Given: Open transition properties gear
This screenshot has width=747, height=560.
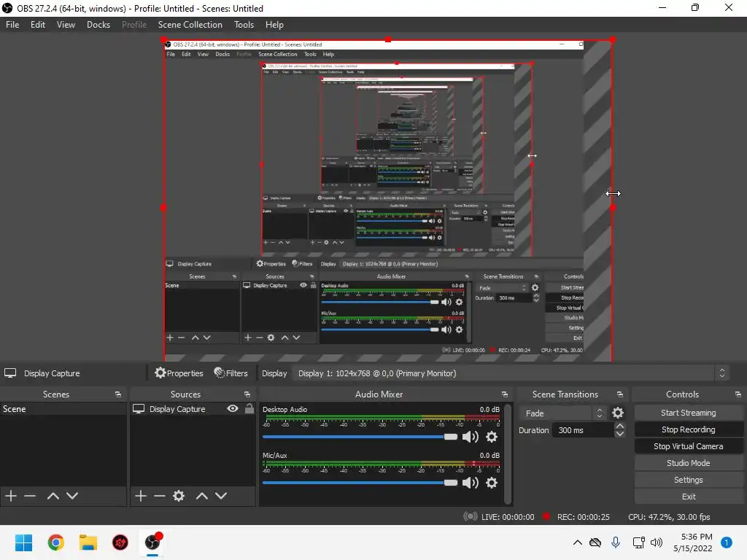Looking at the screenshot, I should coord(617,413).
